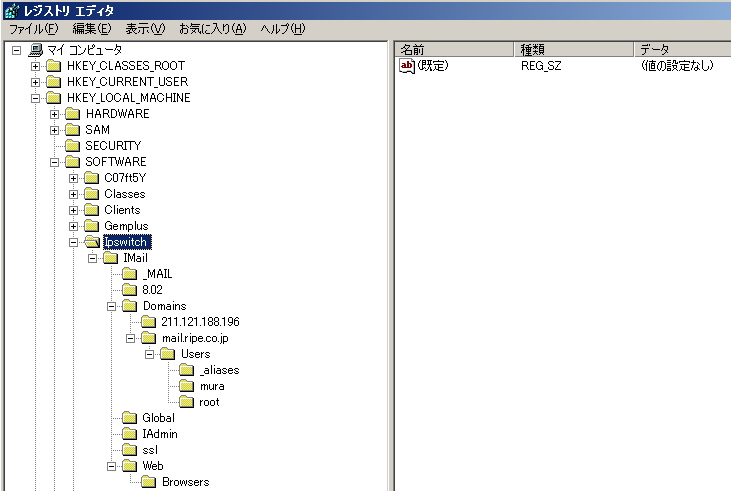Expand the C07ft5Y key
This screenshot has width=731, height=491.
click(73, 178)
